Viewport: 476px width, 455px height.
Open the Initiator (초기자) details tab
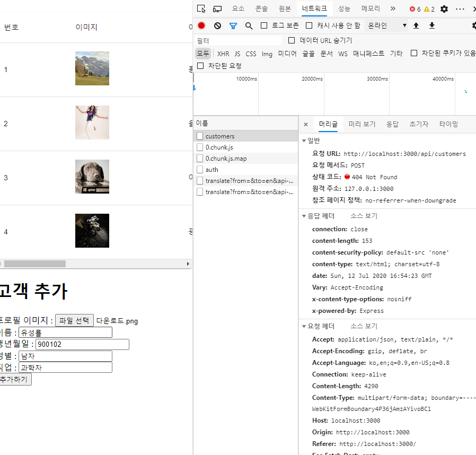[419, 124]
